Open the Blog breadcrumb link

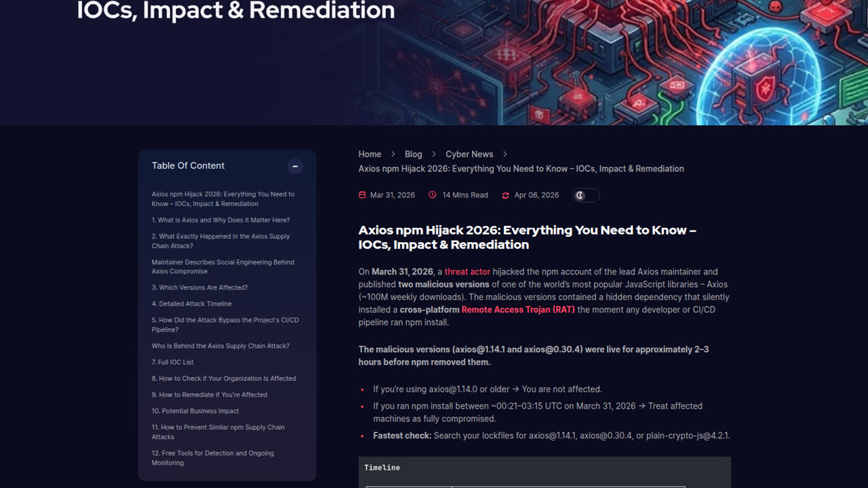coord(413,155)
